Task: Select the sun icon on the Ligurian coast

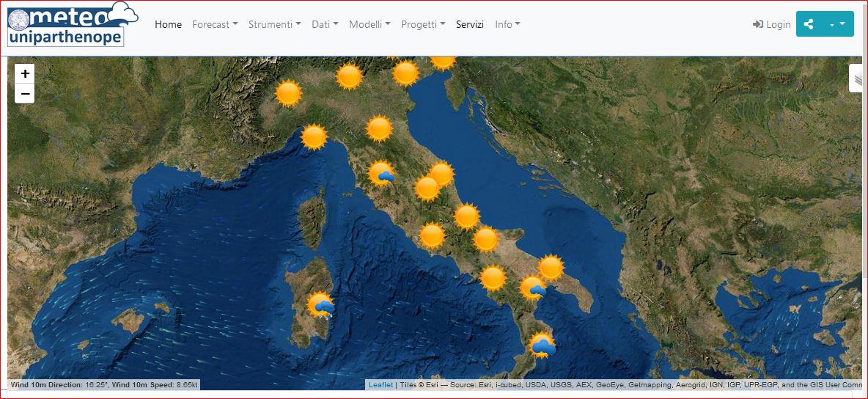Action: tap(314, 137)
